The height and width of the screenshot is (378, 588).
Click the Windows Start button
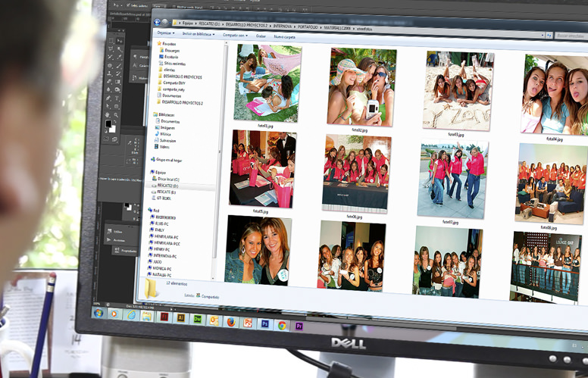99,313
